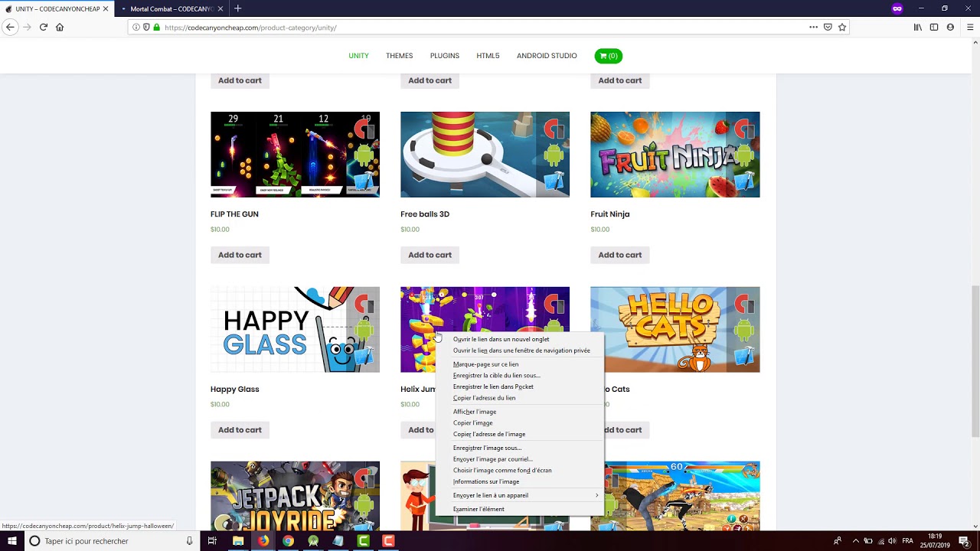Add Free balls 3D to cart
980x551 pixels.
point(430,255)
